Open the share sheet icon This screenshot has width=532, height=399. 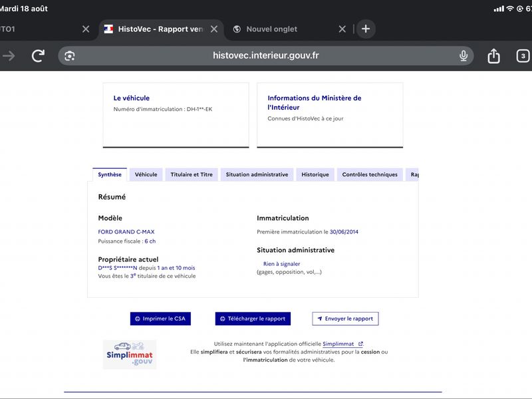pos(493,56)
